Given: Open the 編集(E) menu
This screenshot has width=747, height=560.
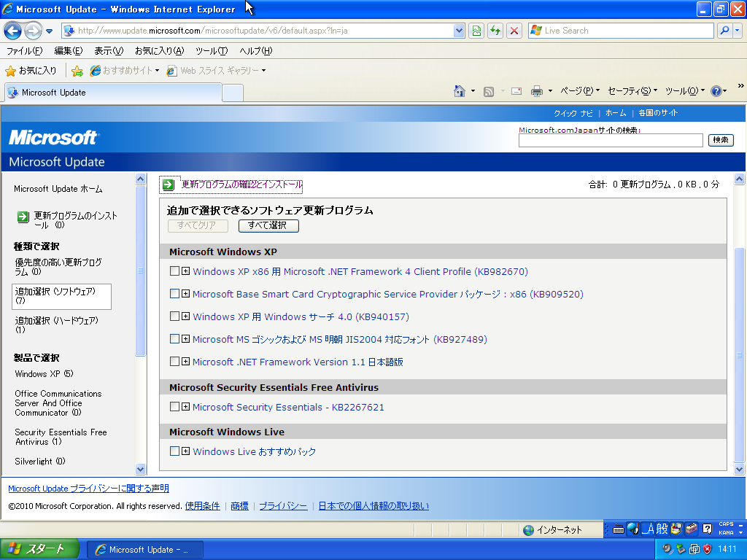Looking at the screenshot, I should (68, 50).
